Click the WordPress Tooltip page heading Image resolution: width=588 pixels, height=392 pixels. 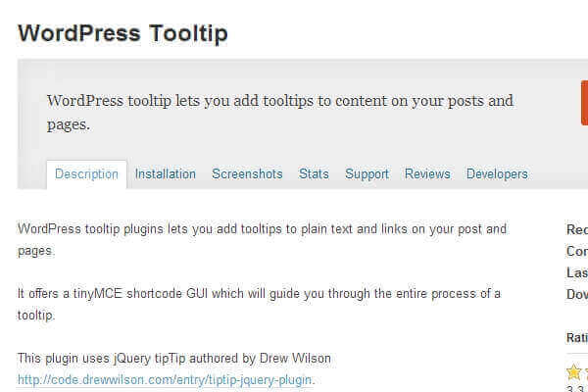pos(122,33)
